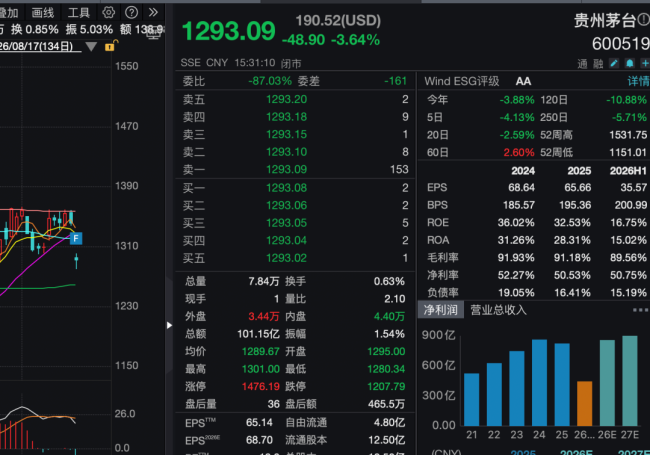Click 外盘 value 3.44万
This screenshot has width=650, height=455.
264,317
